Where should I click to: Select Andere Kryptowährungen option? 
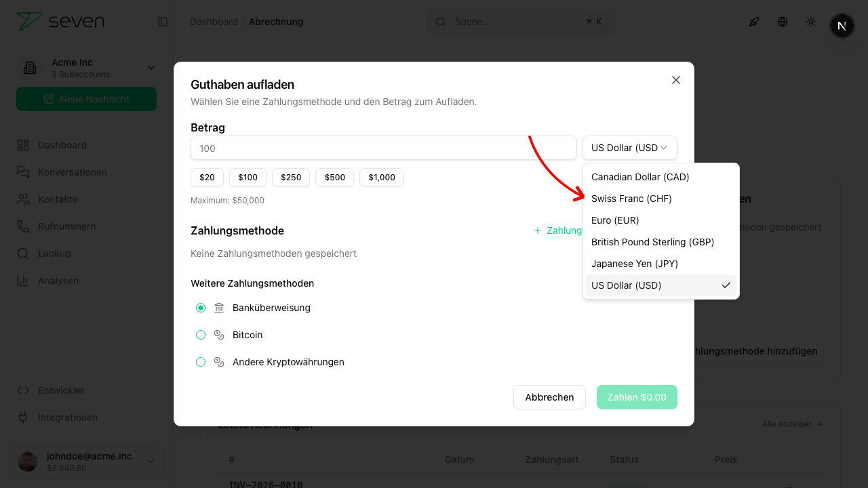click(201, 362)
